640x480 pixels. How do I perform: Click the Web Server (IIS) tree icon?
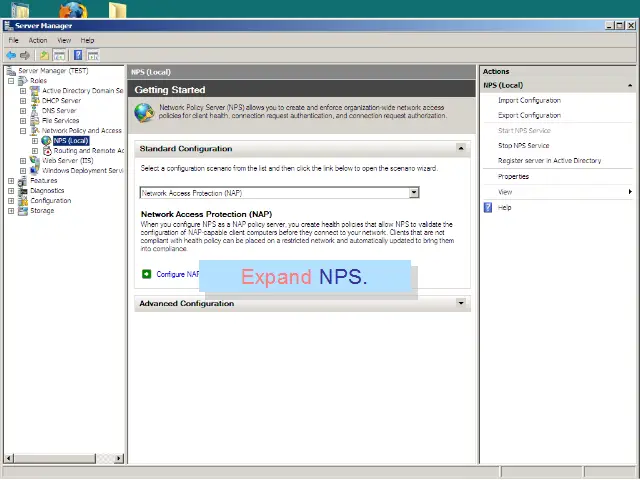pos(35,160)
